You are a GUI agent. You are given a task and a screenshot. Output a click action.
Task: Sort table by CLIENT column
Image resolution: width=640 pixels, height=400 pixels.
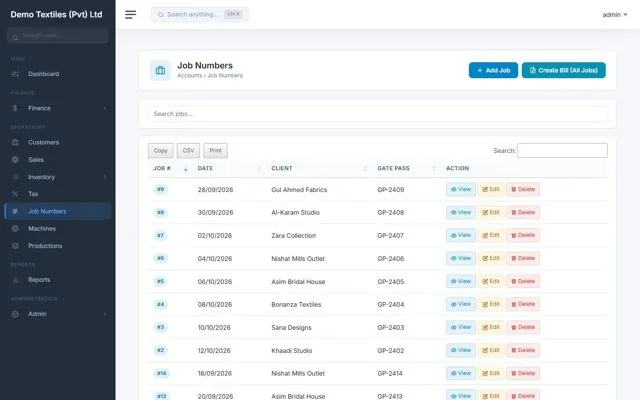pos(319,168)
